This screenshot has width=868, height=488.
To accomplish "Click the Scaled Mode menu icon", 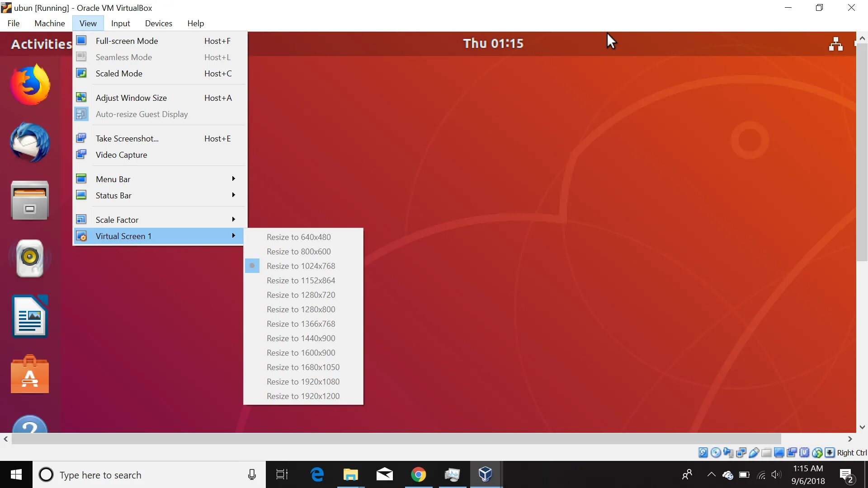I will [81, 73].
